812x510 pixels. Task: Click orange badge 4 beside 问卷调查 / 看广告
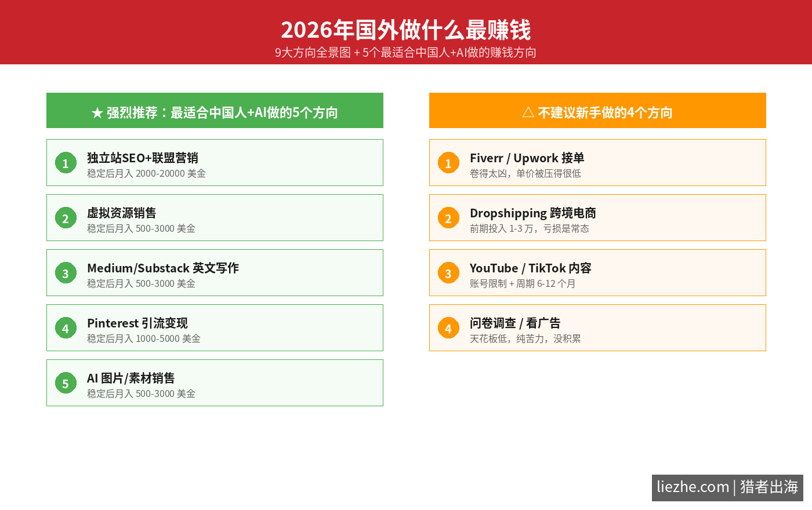pos(448,328)
